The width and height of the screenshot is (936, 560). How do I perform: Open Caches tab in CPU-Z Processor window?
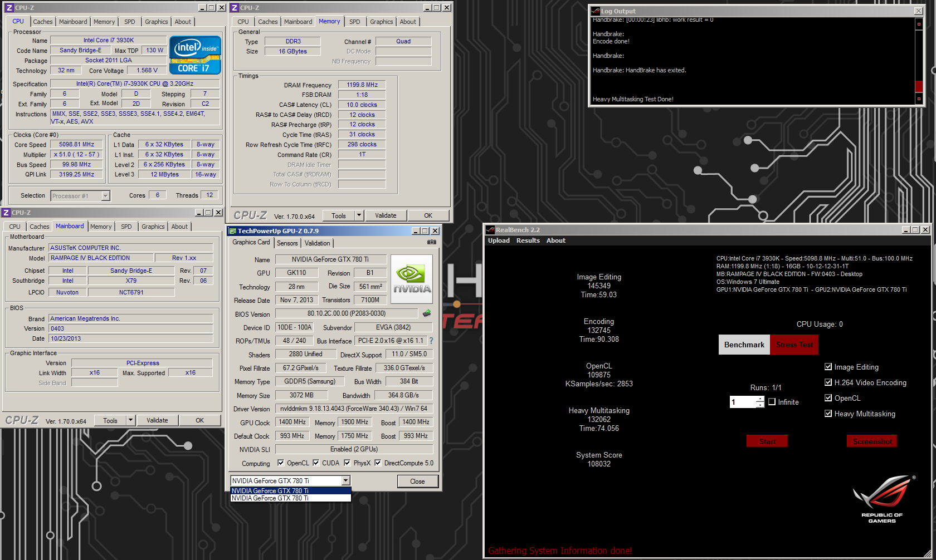(43, 22)
